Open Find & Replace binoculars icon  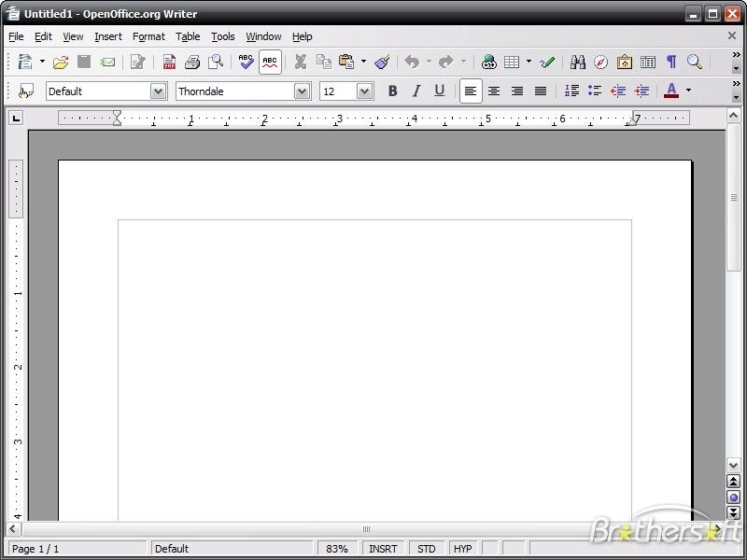(578, 62)
